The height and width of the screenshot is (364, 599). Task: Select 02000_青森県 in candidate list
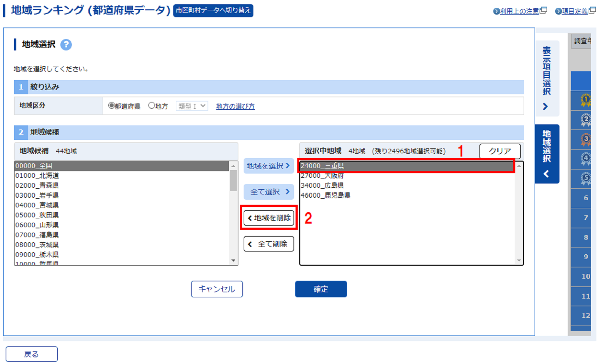pyautogui.click(x=122, y=185)
